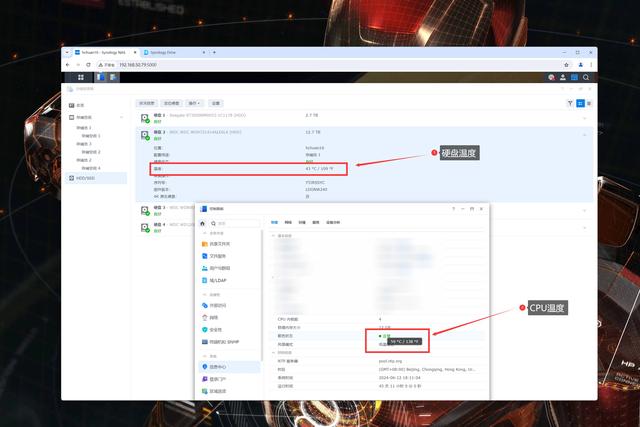
Task: Open User & Group in Control Panel sidebar
Action: point(216,268)
